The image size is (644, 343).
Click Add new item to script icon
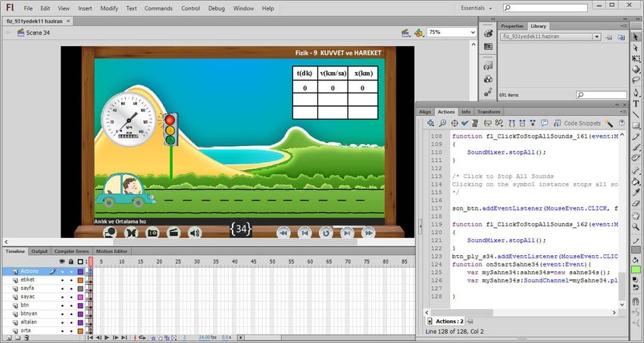tap(430, 123)
